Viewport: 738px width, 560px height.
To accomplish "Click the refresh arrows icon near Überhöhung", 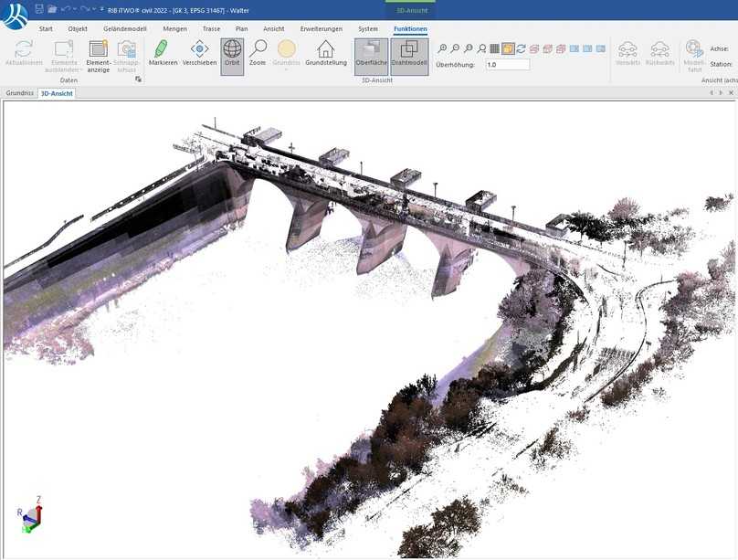I will pyautogui.click(x=521, y=48).
